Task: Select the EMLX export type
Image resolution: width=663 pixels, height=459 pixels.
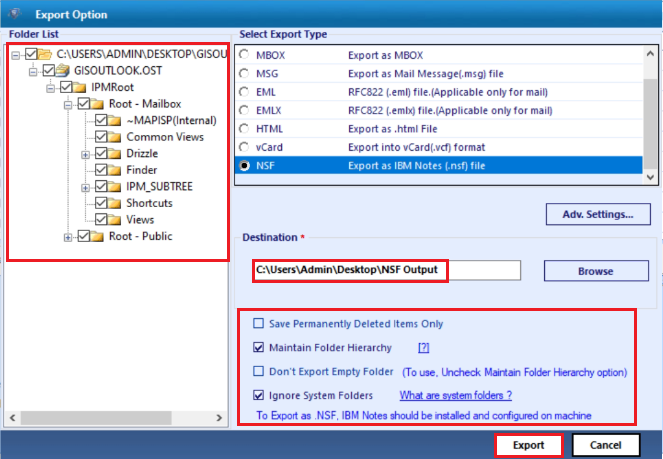Action: click(x=244, y=110)
